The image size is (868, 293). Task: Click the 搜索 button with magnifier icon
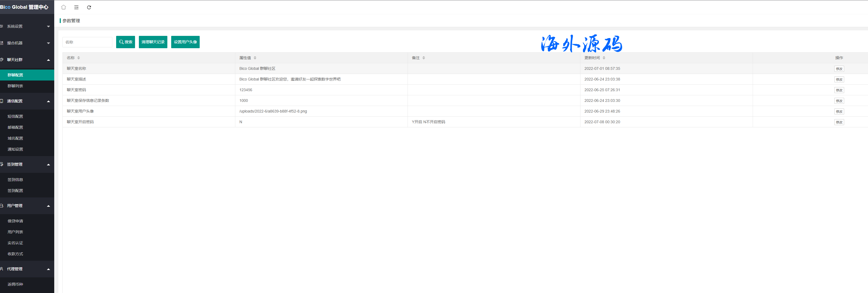pos(125,42)
